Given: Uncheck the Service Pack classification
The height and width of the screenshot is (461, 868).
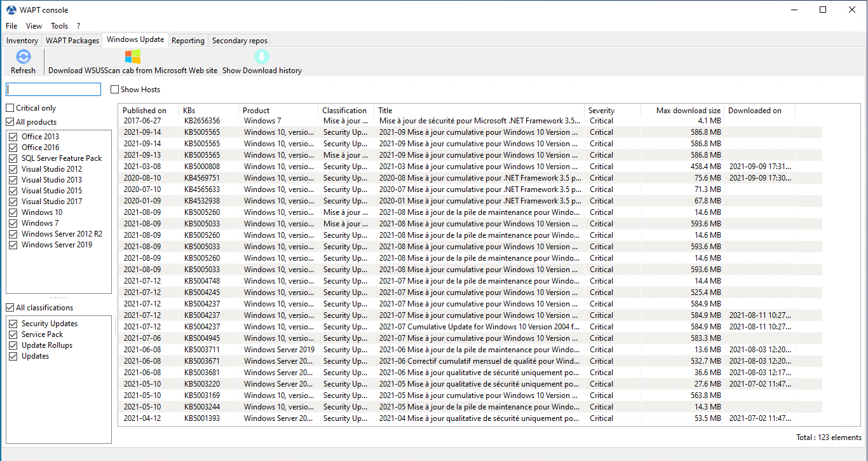Looking at the screenshot, I should point(13,334).
